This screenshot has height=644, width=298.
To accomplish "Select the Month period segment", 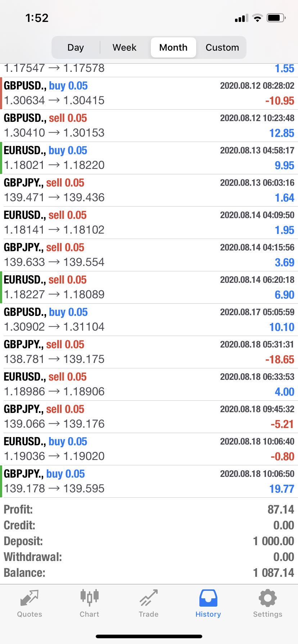I will (x=173, y=47).
